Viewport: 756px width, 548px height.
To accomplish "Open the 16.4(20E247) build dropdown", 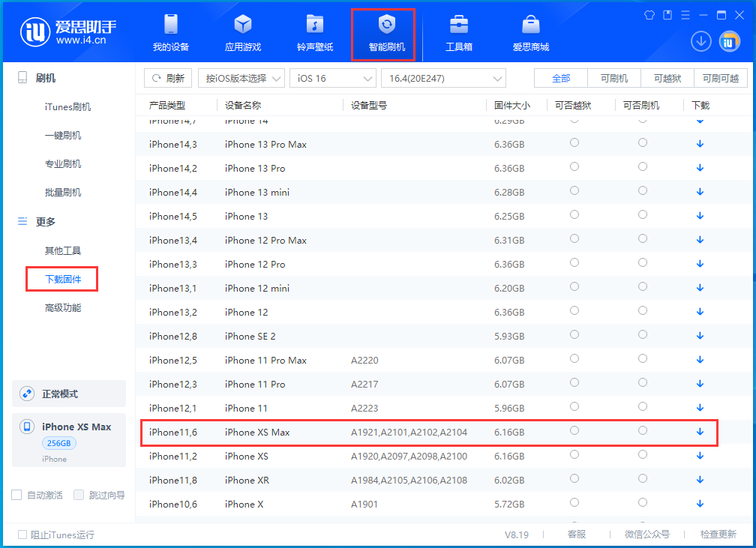I will [x=443, y=77].
